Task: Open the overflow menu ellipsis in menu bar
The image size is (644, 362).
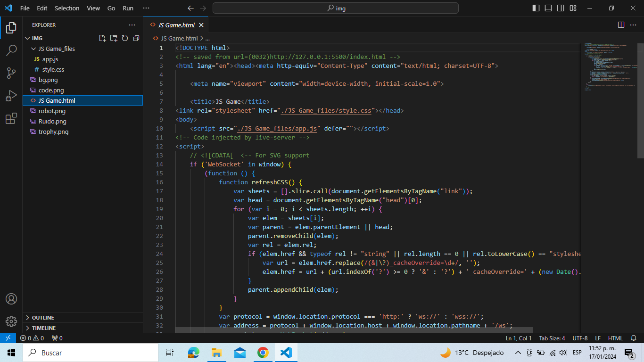Action: (146, 8)
